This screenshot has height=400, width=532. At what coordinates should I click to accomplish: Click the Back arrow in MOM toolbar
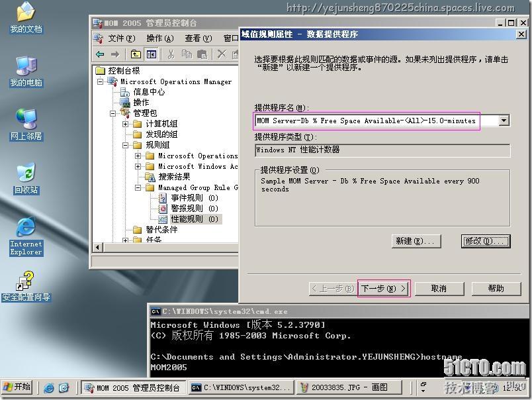(100, 54)
